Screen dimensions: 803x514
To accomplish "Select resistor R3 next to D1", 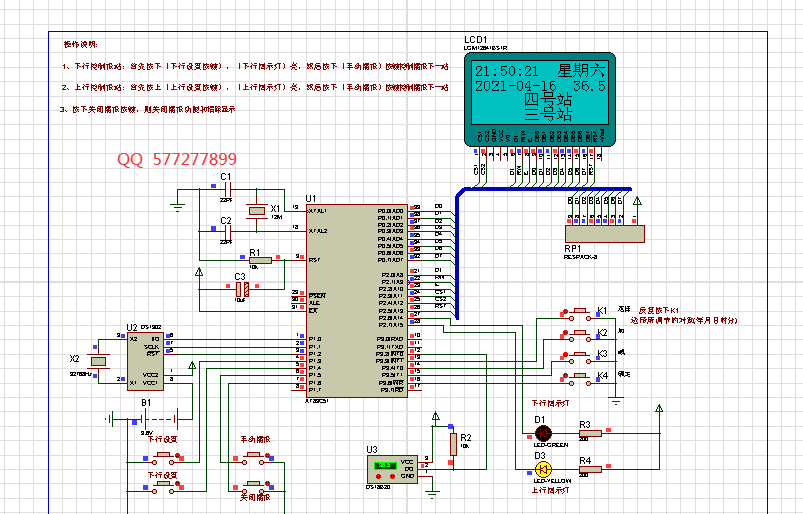I will click(x=590, y=434).
